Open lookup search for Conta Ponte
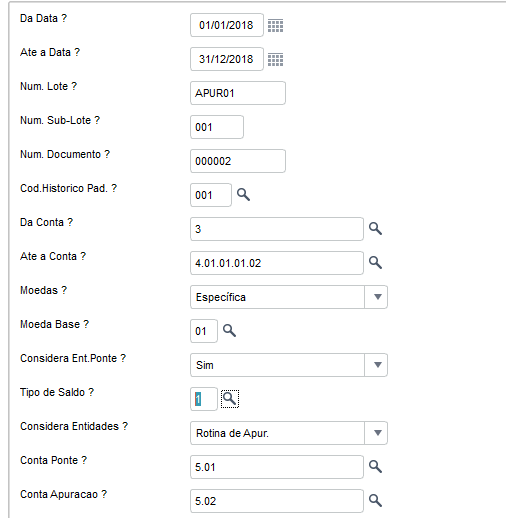506x518 pixels. [x=375, y=467]
